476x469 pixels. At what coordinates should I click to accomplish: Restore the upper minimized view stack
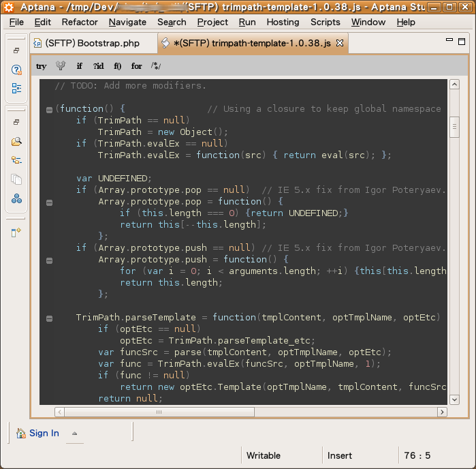[x=16, y=50]
